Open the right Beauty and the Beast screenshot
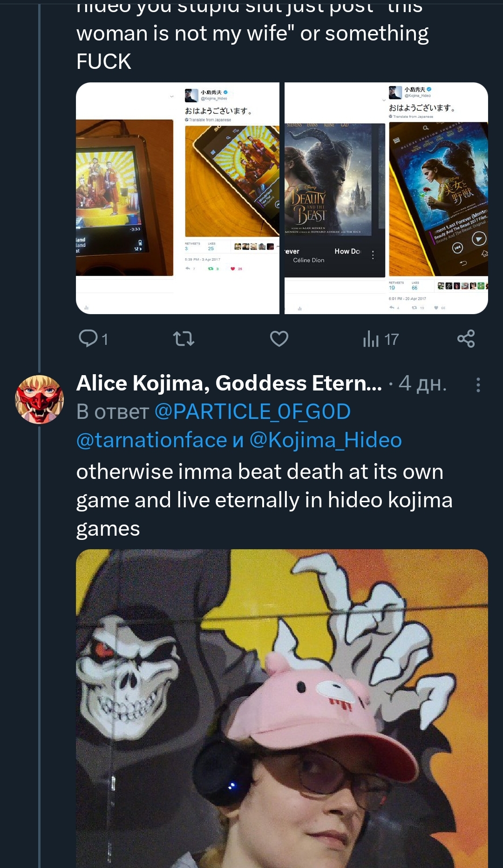The height and width of the screenshot is (868, 503). (x=386, y=198)
